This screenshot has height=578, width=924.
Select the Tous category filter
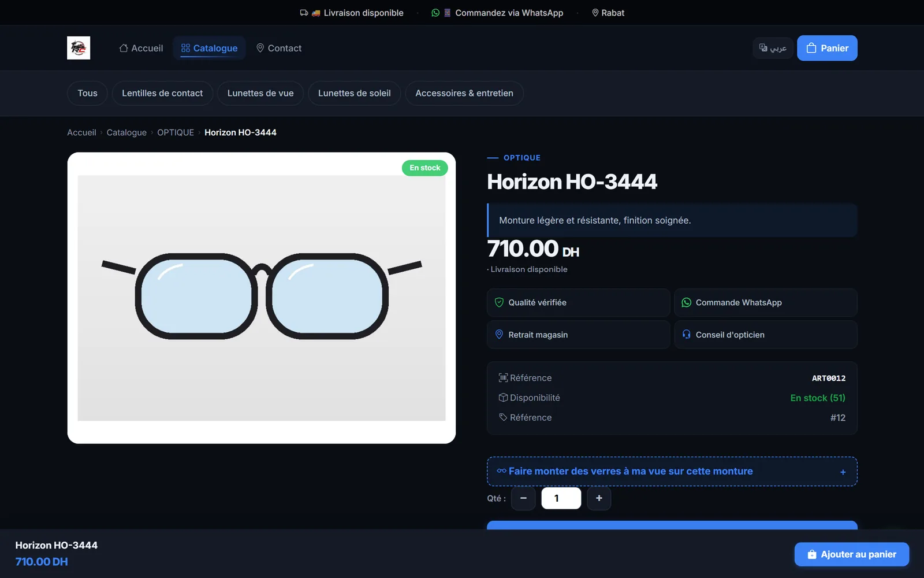(87, 93)
